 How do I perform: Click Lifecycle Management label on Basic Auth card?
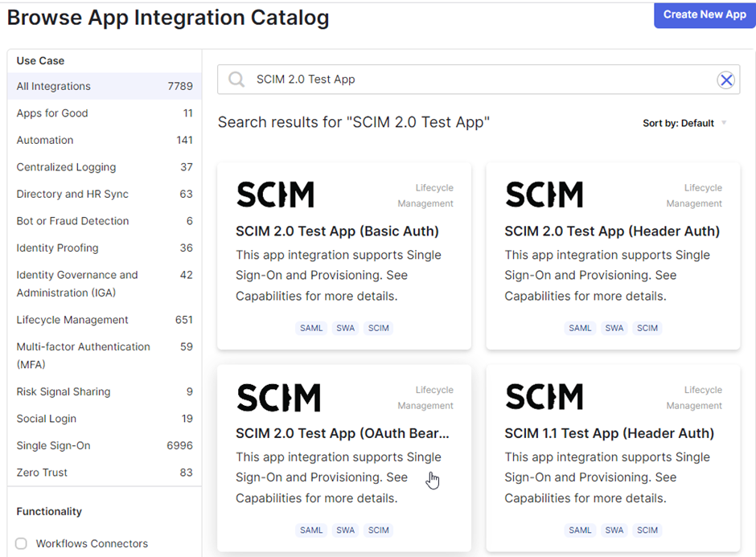click(425, 195)
